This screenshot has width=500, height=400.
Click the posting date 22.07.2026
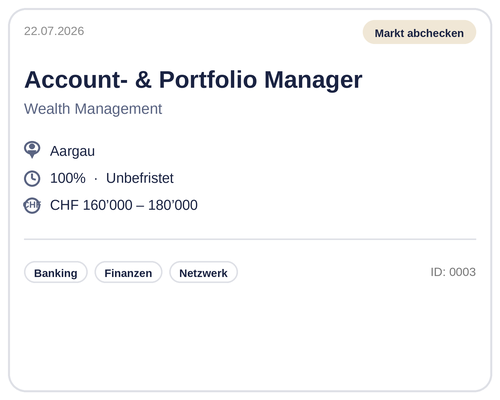click(x=54, y=31)
